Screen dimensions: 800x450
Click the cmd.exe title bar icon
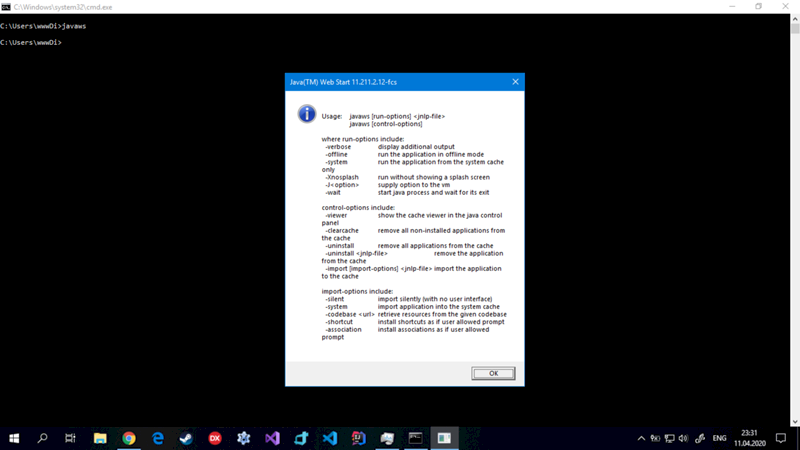coord(6,7)
